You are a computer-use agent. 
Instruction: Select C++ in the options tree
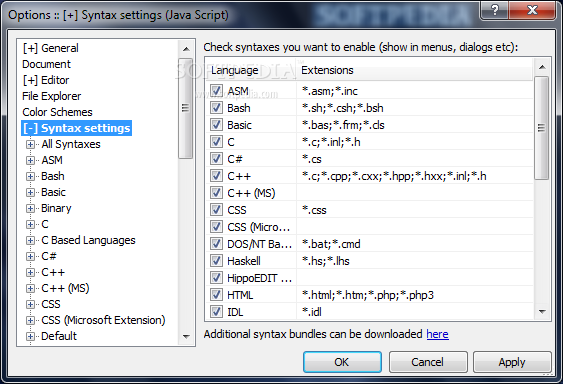coord(53,272)
